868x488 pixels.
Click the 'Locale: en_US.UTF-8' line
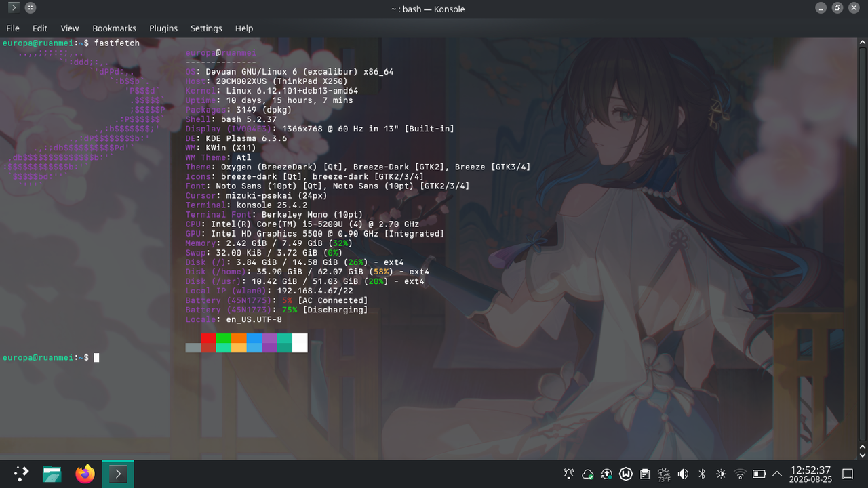coord(233,318)
